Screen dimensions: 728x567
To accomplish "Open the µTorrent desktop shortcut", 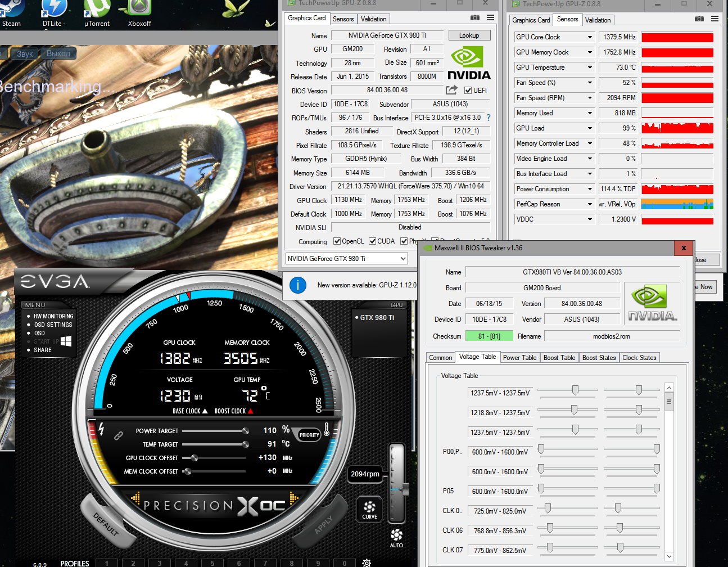I will [97, 12].
